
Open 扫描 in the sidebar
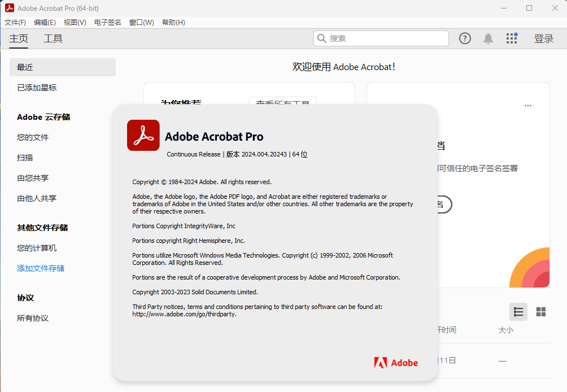[x=25, y=158]
